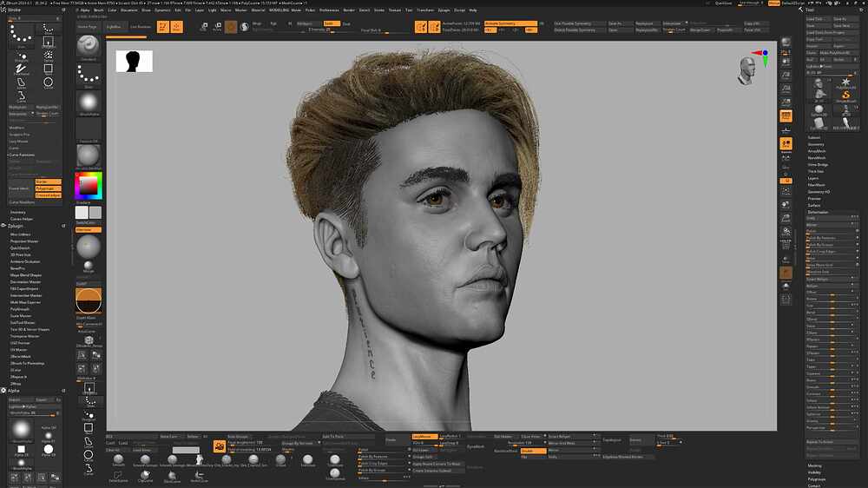This screenshot has width=868, height=488.
Task: Open Decimation Master plugin
Action: point(25,282)
